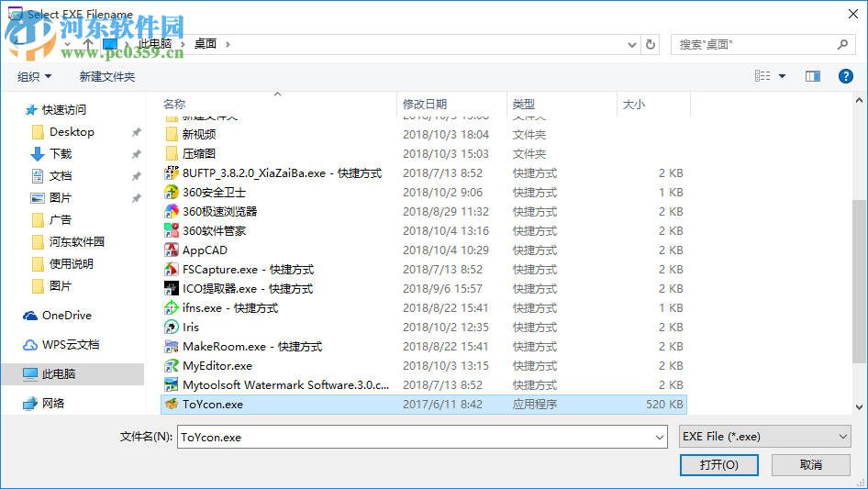The image size is (868, 489).
Task: Click the refresh icon beside address bar
Action: (x=651, y=44)
